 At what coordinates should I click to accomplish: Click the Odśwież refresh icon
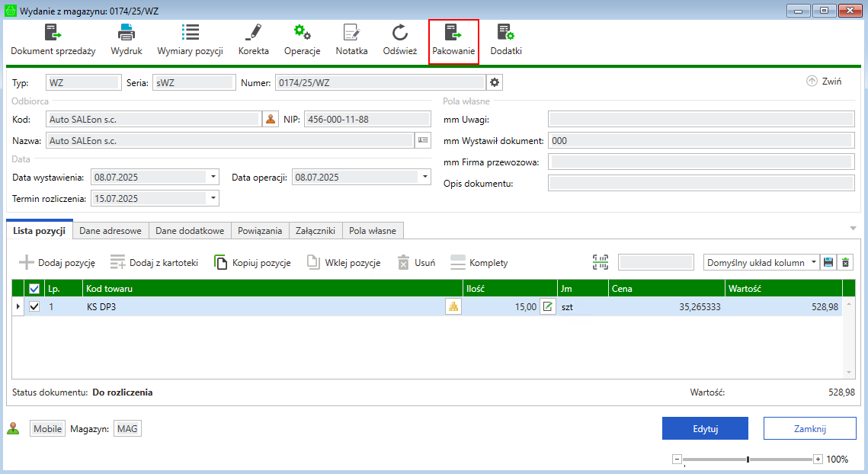coord(399,34)
